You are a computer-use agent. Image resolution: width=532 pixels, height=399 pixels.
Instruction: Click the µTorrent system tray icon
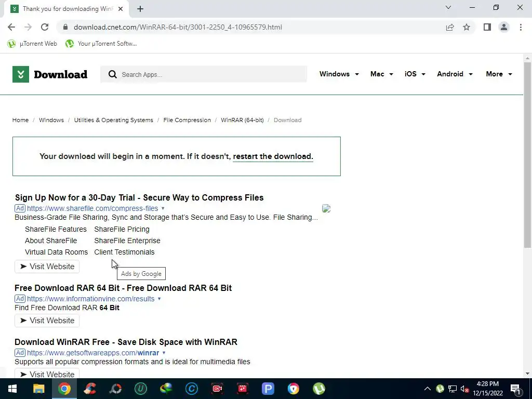click(x=440, y=389)
